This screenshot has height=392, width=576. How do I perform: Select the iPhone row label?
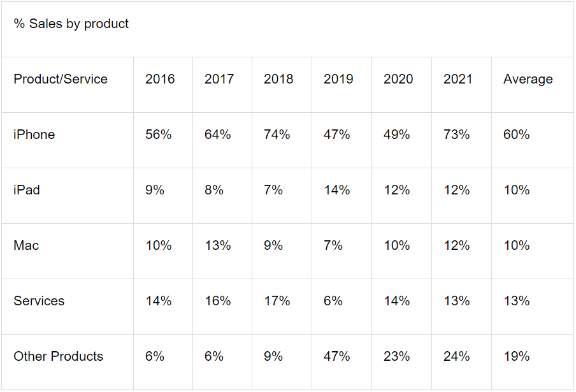click(x=34, y=135)
